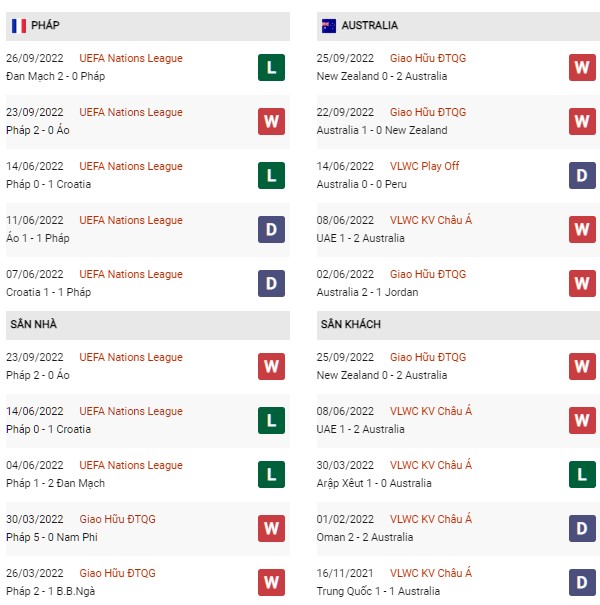Open VLWC Play Off league link
This screenshot has height=605, width=600.
point(424,166)
